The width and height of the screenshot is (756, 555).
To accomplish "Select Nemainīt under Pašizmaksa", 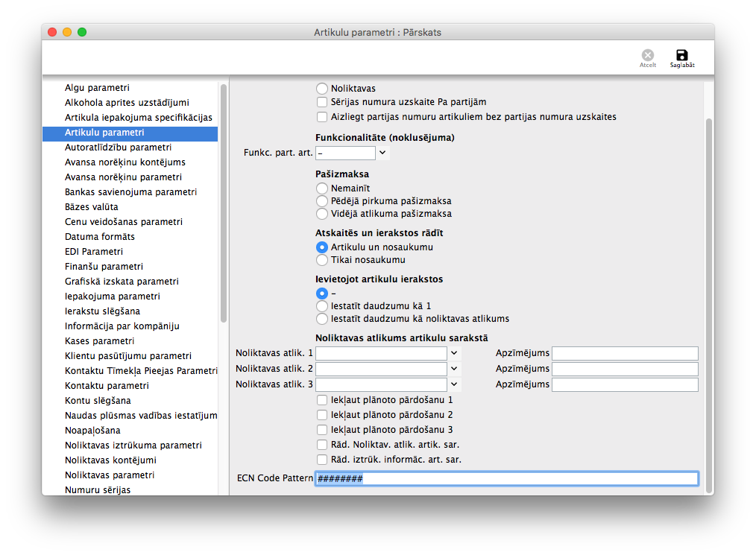I will [322, 188].
